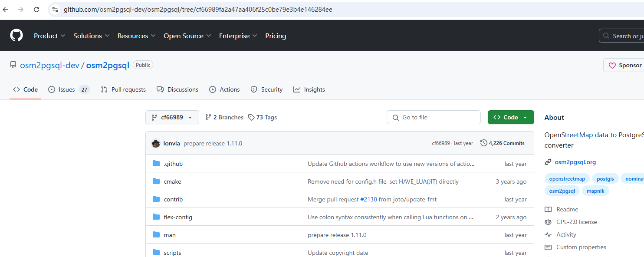The image size is (644, 257).
Task: Click the man folder icon
Action: [x=156, y=235]
